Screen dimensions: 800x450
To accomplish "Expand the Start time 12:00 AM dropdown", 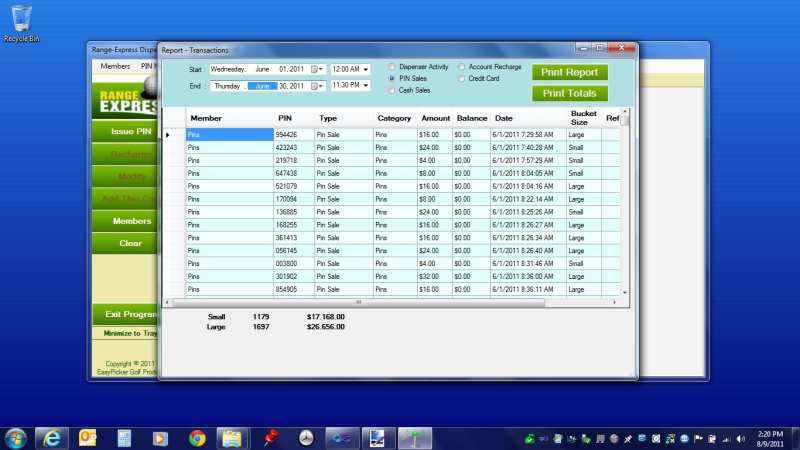I will point(366,69).
